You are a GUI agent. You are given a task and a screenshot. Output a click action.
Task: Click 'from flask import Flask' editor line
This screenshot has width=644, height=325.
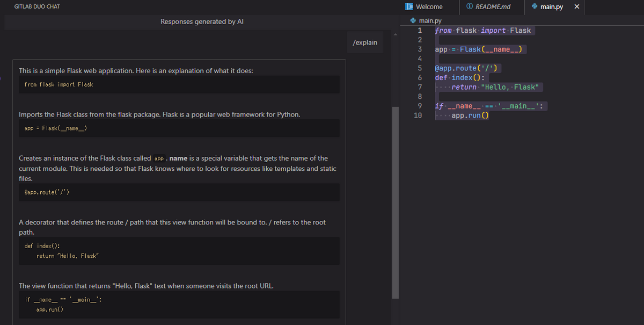[x=482, y=31]
